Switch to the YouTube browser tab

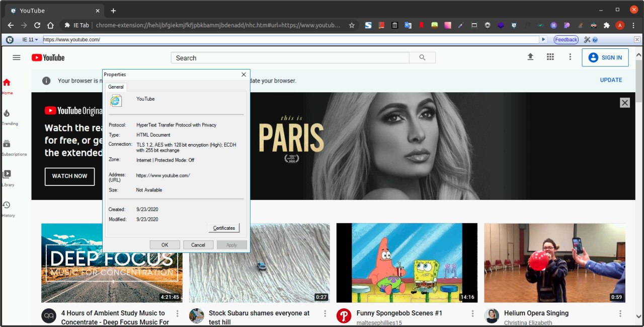(x=54, y=11)
